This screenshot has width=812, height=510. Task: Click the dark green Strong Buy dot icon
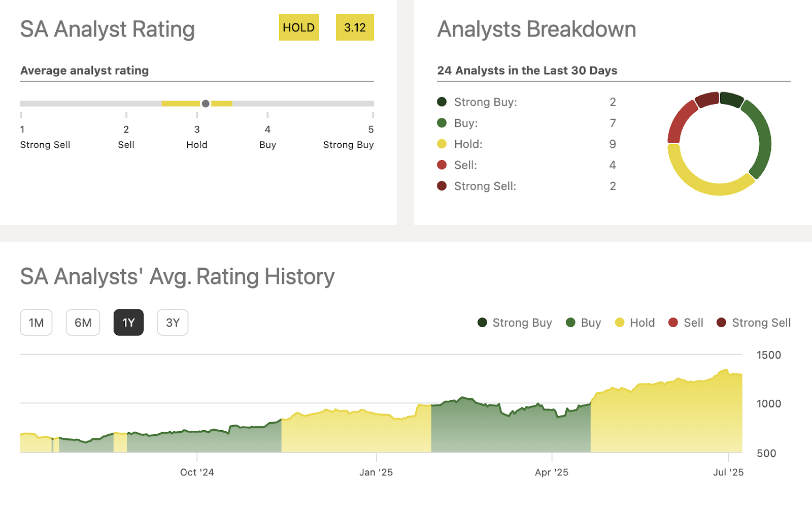coord(441,102)
